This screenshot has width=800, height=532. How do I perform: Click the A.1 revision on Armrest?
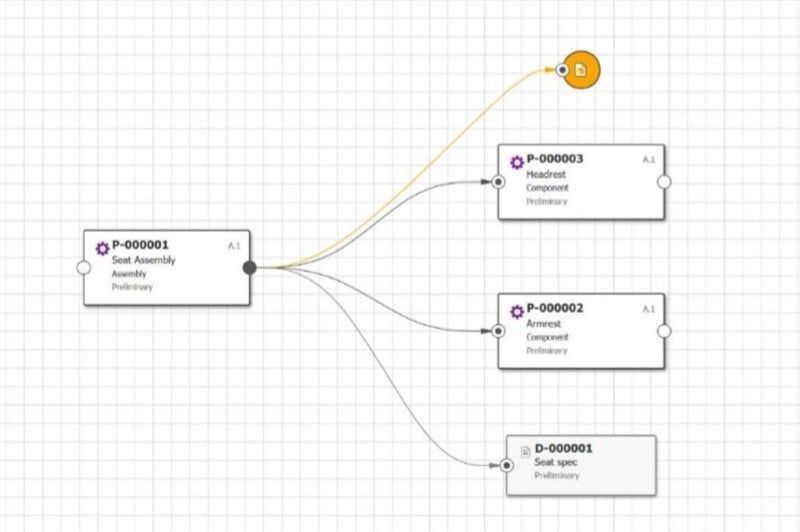[x=648, y=309]
